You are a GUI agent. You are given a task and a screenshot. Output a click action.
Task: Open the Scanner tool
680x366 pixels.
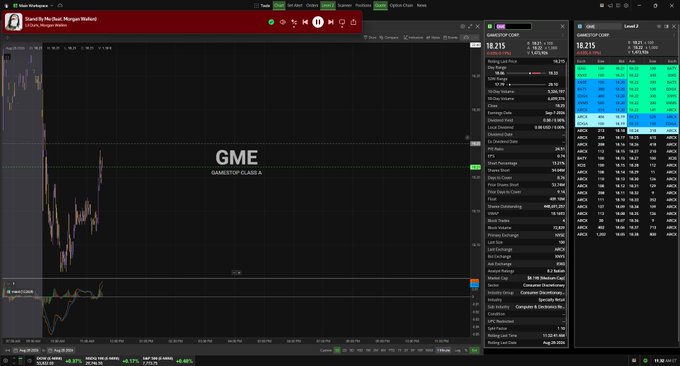click(345, 6)
